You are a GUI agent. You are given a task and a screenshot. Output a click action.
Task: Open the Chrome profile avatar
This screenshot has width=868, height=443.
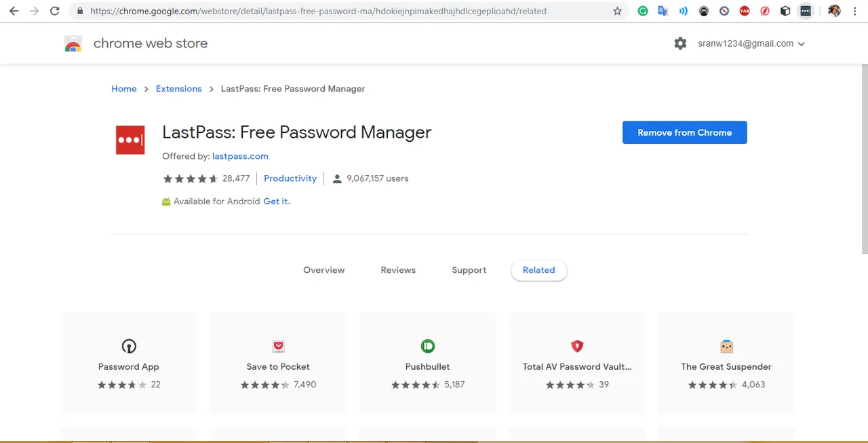tap(835, 11)
